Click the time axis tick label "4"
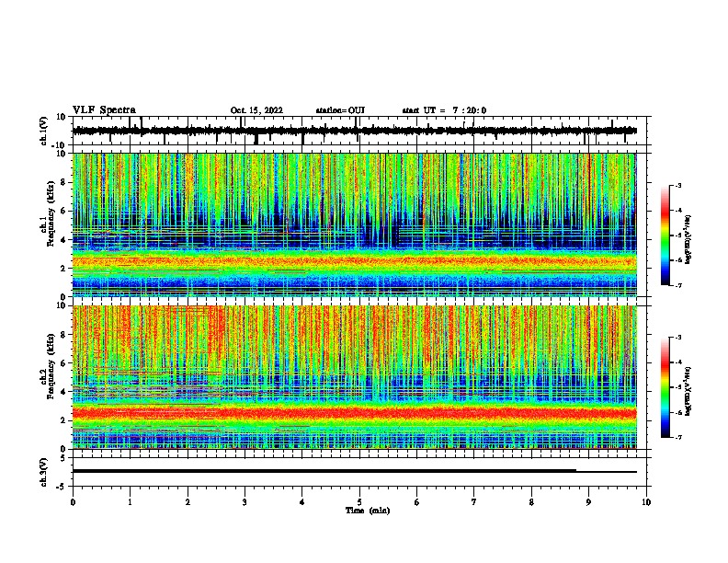 [x=302, y=502]
